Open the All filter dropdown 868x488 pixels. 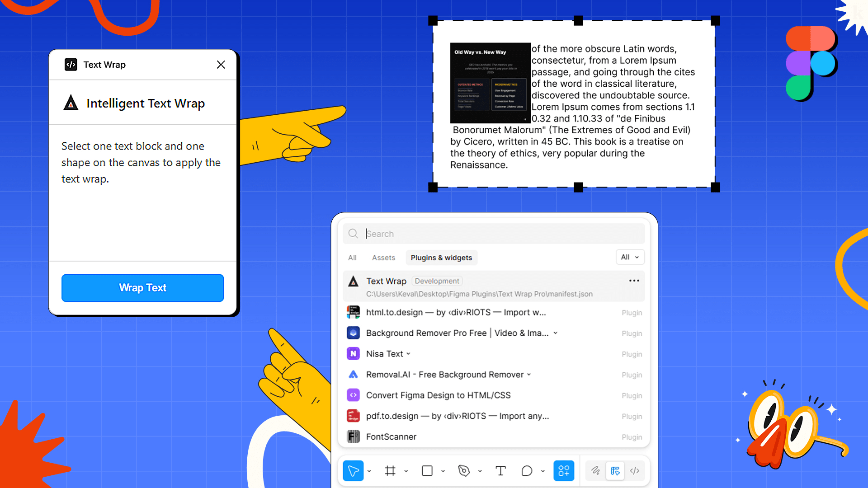(x=630, y=257)
